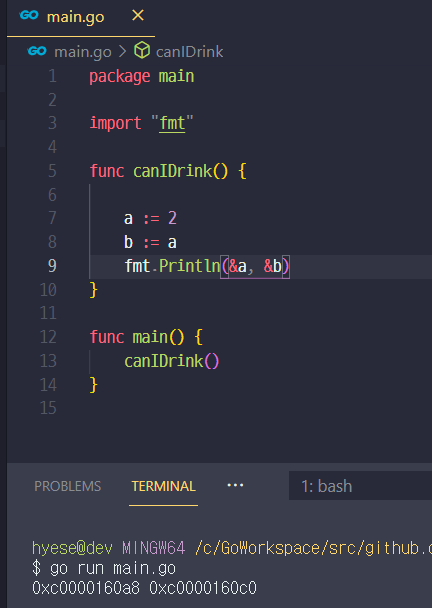The height and width of the screenshot is (608, 432).
Task: Open the 1: bash terminal selector
Action: (360, 486)
